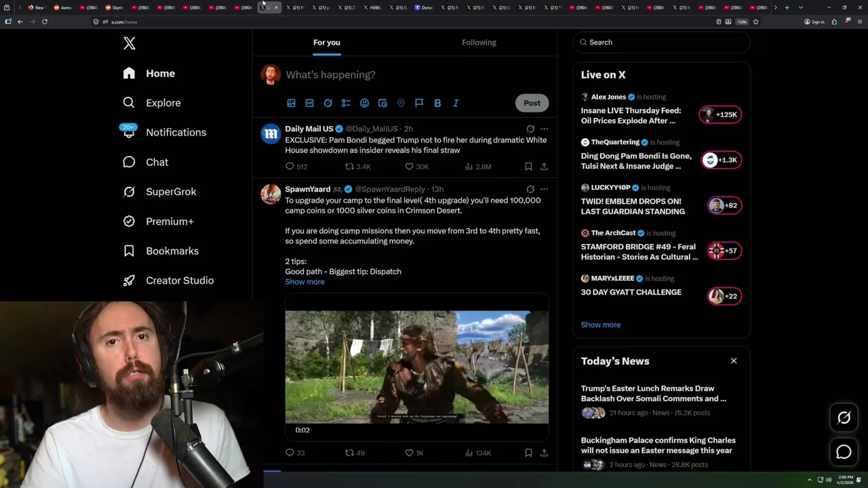Share the Daily Mail US post
The image size is (868, 488).
(x=544, y=167)
